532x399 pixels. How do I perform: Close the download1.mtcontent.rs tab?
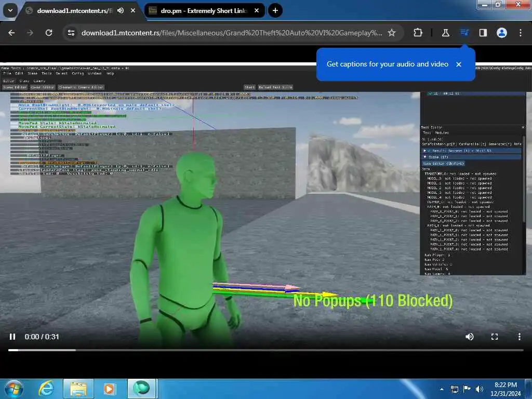pos(133,10)
